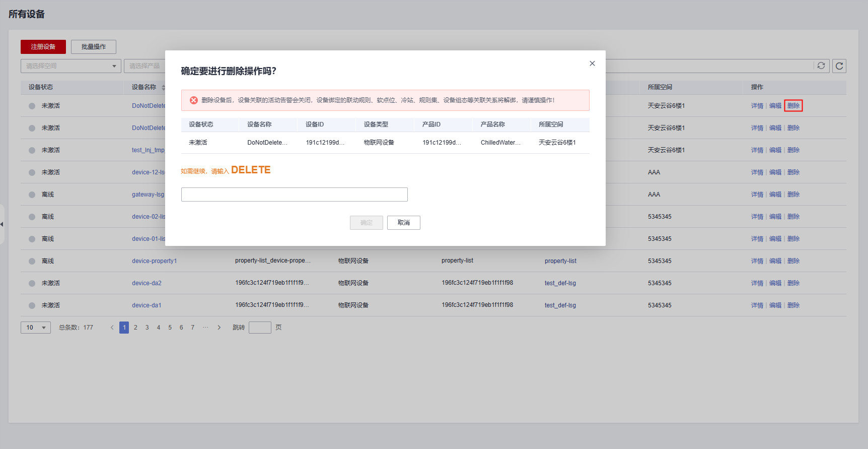Click 删除 for device-da2 row

click(x=793, y=283)
